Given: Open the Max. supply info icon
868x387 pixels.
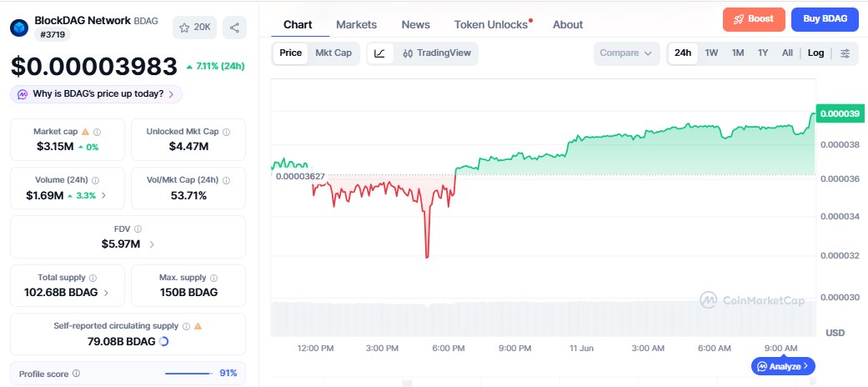Looking at the screenshot, I should (213, 278).
